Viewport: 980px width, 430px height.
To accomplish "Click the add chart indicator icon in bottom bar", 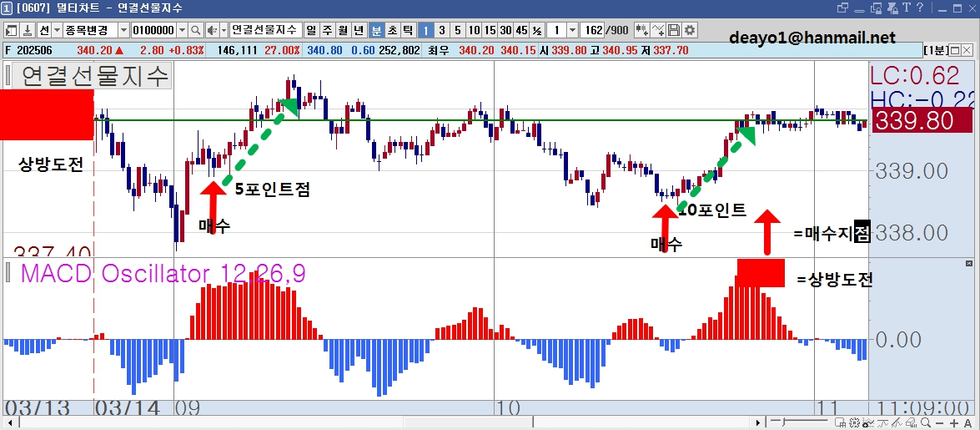I will [x=868, y=423].
